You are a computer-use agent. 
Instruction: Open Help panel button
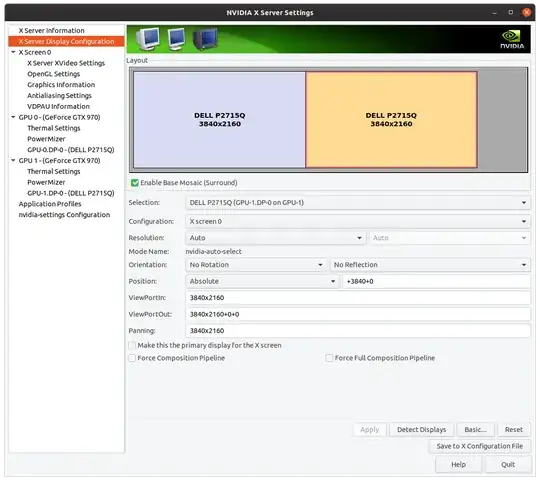tap(458, 464)
